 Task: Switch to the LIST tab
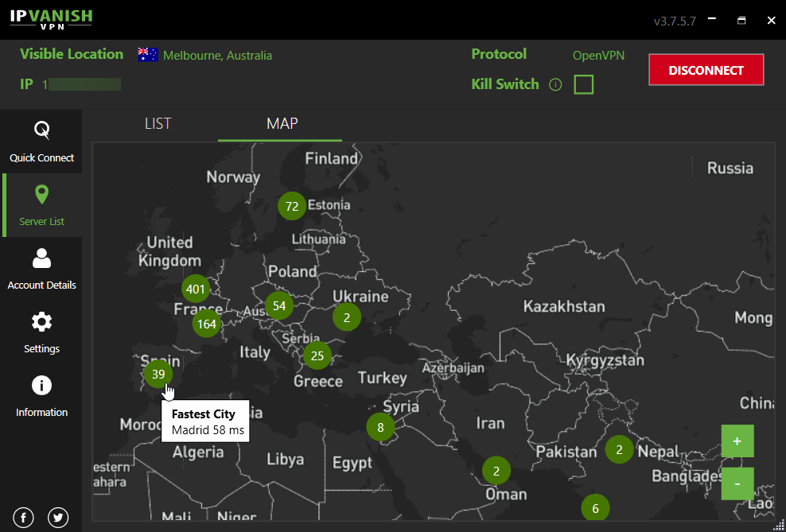[158, 124]
